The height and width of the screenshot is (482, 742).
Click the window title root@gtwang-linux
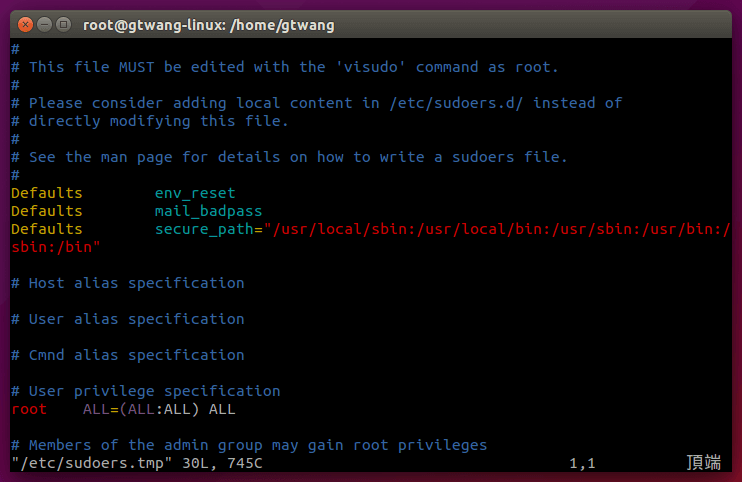point(210,24)
